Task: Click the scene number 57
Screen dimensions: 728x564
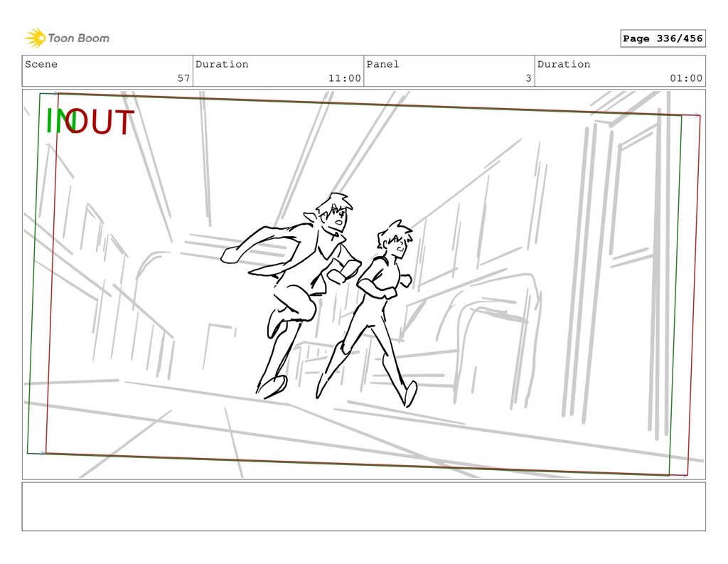Action: click(183, 78)
